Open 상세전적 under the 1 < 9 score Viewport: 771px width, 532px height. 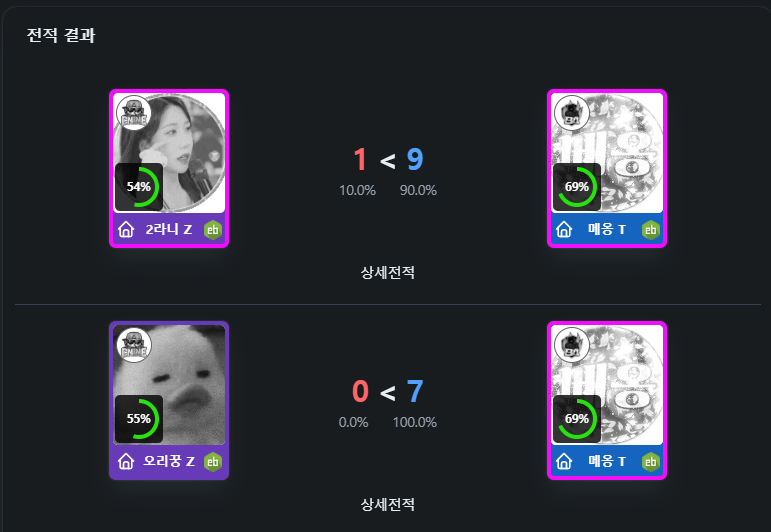point(387,272)
